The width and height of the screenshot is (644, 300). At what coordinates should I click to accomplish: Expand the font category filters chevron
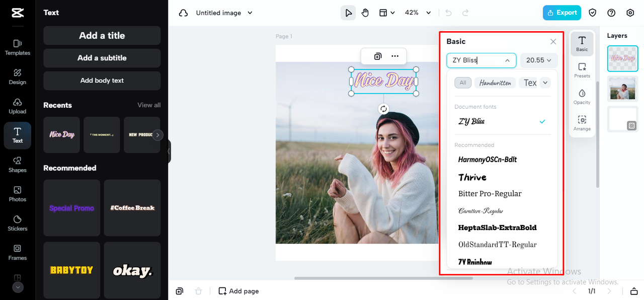pyautogui.click(x=545, y=83)
